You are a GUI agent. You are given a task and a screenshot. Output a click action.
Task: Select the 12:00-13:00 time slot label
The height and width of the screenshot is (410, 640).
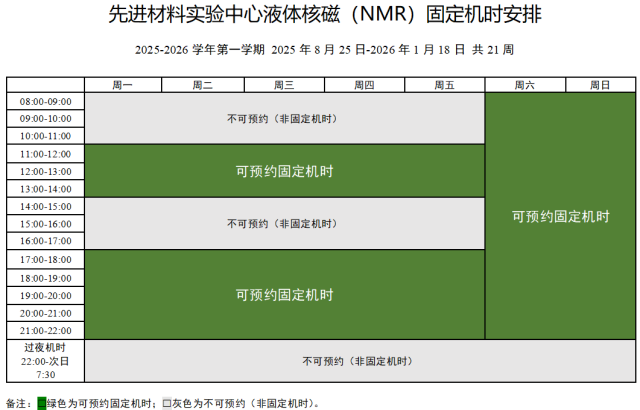(x=46, y=171)
